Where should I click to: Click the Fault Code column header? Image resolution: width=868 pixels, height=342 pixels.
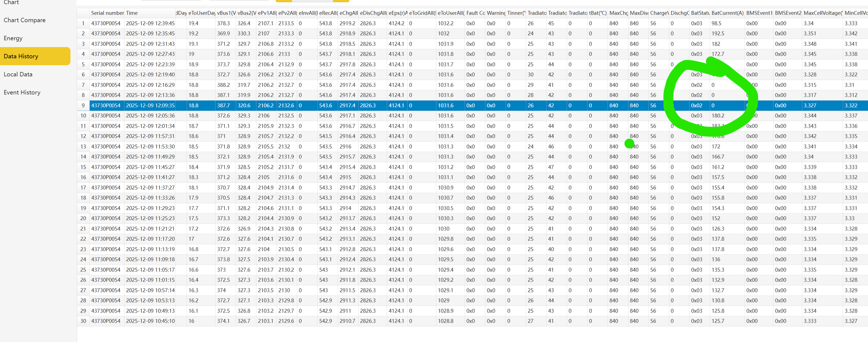(x=475, y=13)
